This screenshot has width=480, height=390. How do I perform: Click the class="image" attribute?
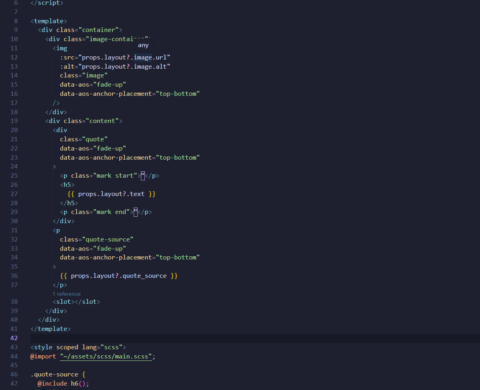coord(84,76)
